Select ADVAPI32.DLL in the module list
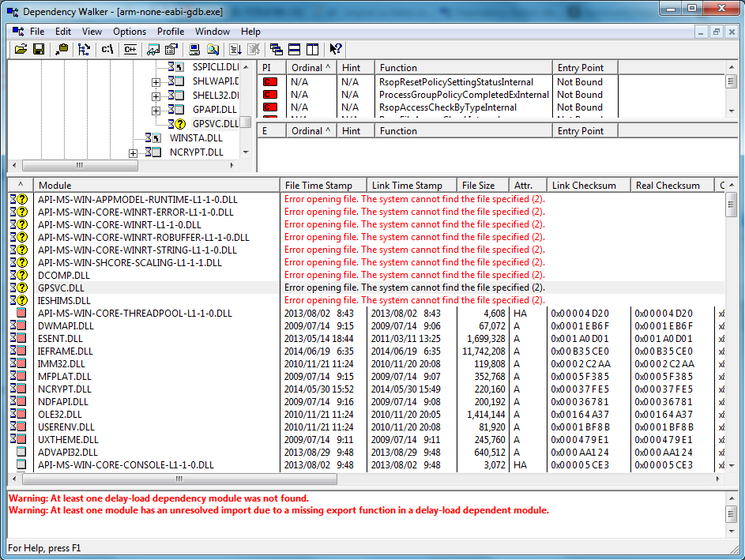The height and width of the screenshot is (560, 745). click(67, 452)
